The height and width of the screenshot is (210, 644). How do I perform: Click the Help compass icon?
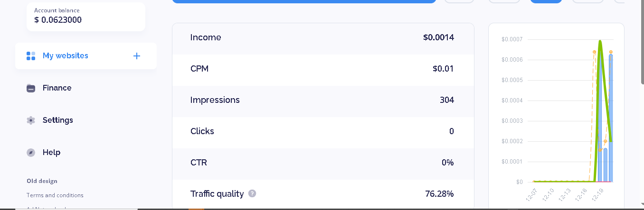click(31, 153)
